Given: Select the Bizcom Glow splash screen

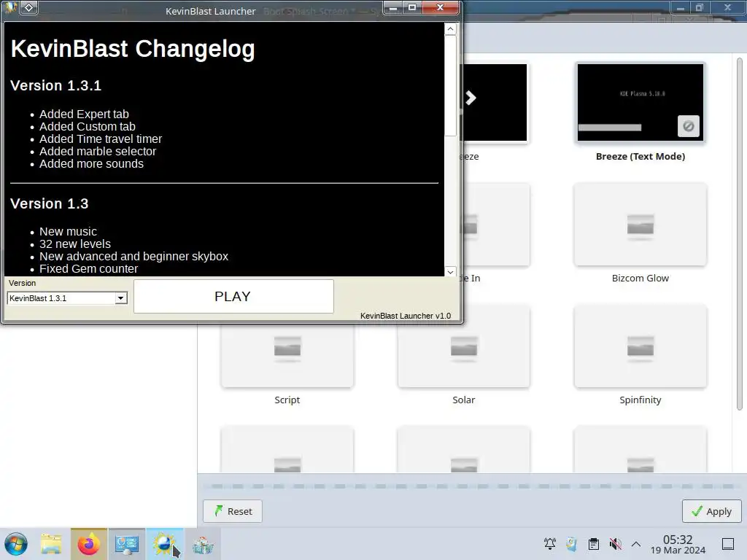Looking at the screenshot, I should pyautogui.click(x=640, y=225).
